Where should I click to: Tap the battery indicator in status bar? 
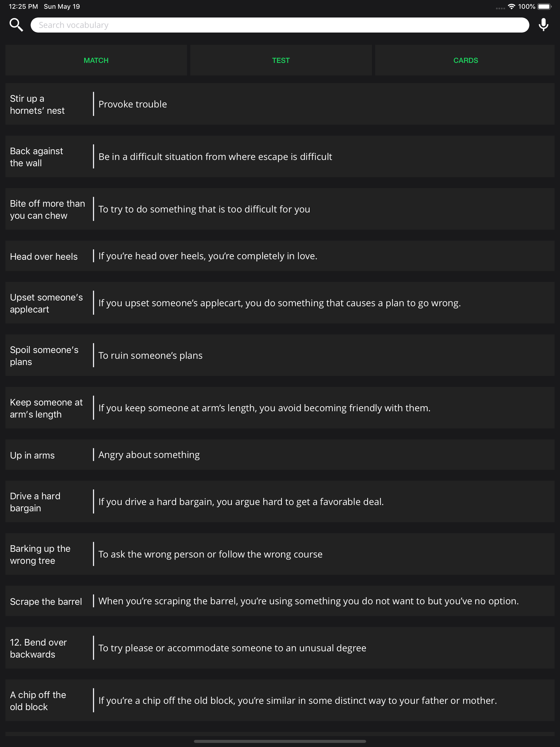click(544, 6)
